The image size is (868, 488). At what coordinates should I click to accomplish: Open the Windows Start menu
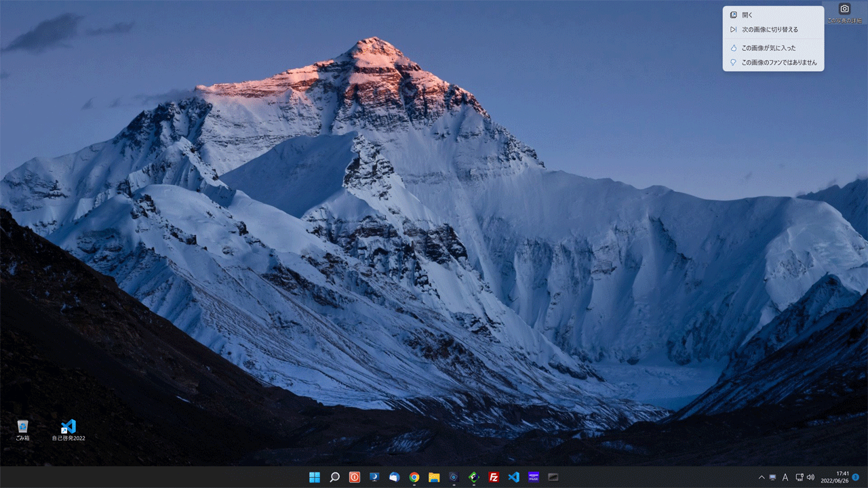coord(315,477)
